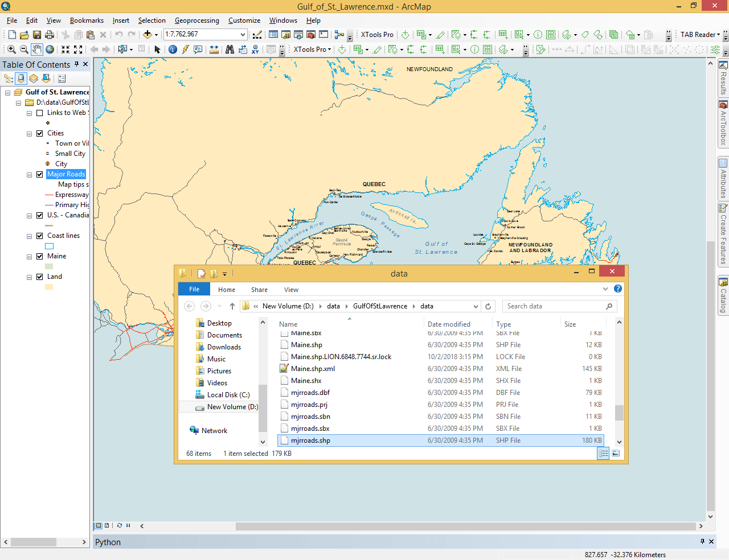Uncheck the Cities layer checkbox
729x560 pixels.
coord(40,133)
